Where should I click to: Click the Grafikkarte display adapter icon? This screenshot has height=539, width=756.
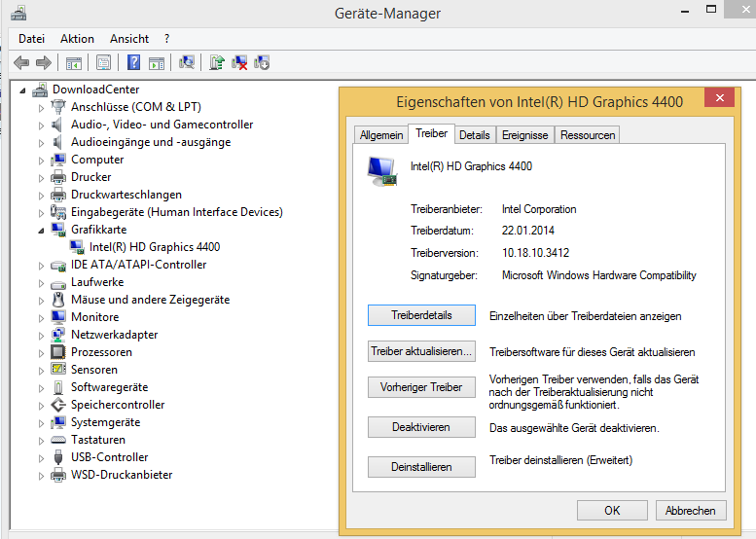tap(58, 230)
